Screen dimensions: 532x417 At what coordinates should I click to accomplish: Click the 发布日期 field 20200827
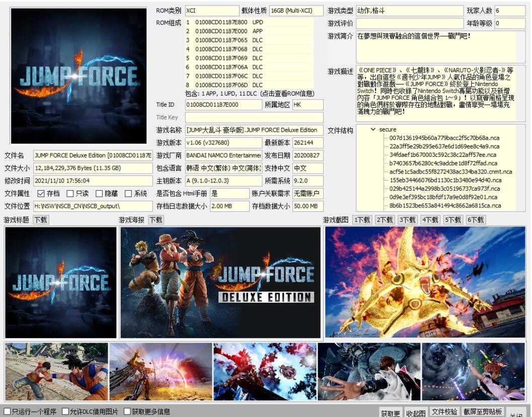click(308, 155)
